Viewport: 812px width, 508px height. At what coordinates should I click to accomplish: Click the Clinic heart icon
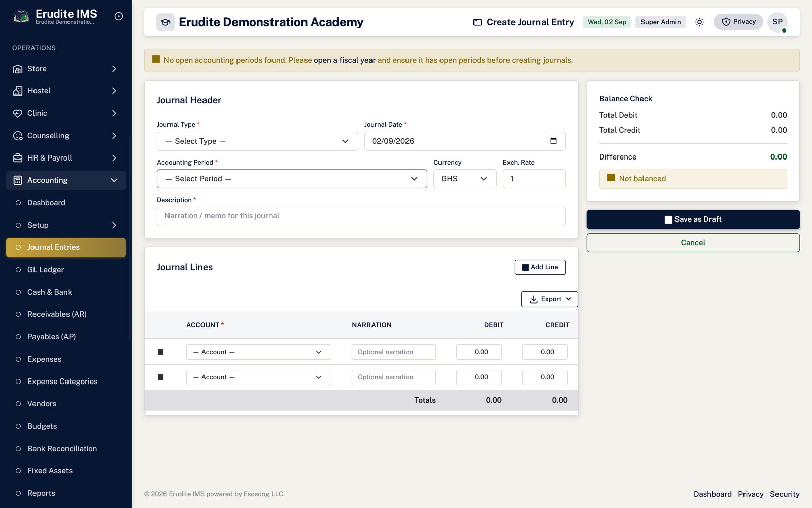tap(18, 113)
